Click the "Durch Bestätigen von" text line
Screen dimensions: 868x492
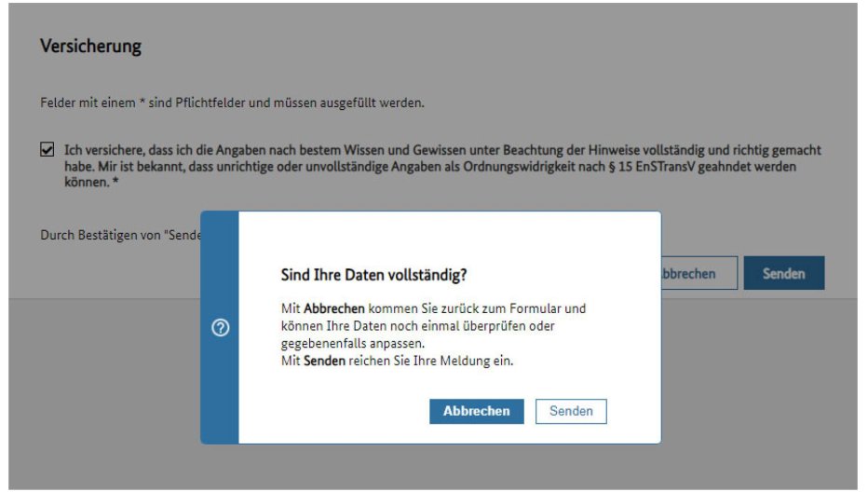(119, 236)
